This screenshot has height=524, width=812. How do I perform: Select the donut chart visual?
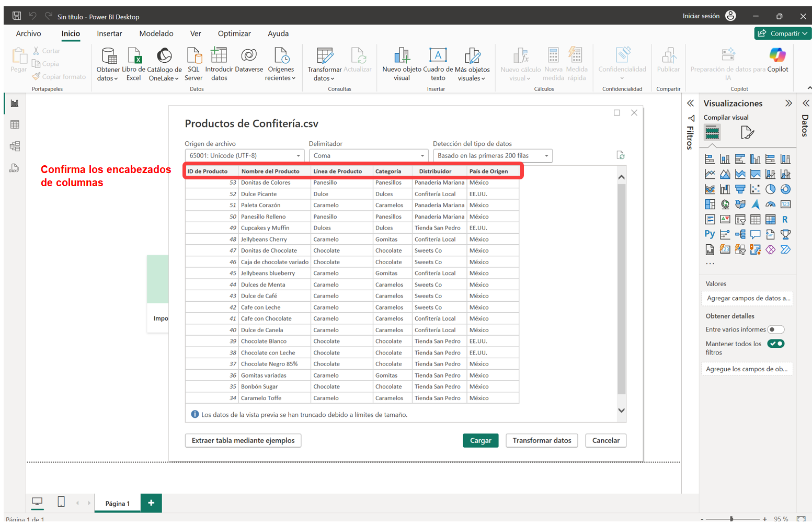pos(785,189)
